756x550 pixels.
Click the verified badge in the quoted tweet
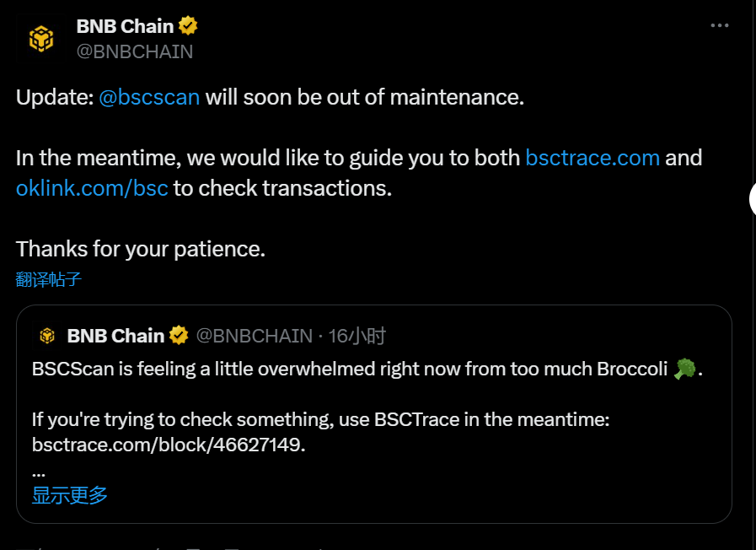pos(179,335)
